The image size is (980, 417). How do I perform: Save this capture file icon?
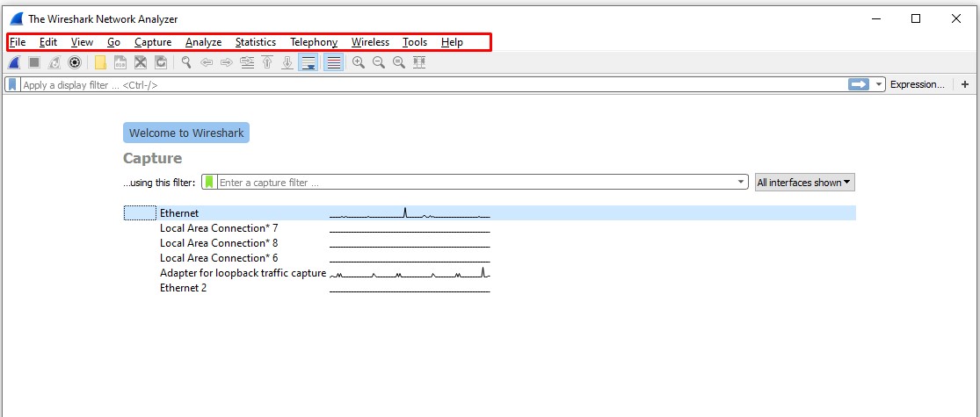(120, 62)
